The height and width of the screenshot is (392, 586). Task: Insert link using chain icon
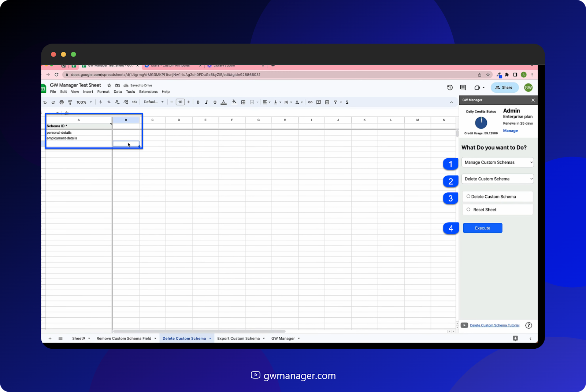pyautogui.click(x=310, y=102)
